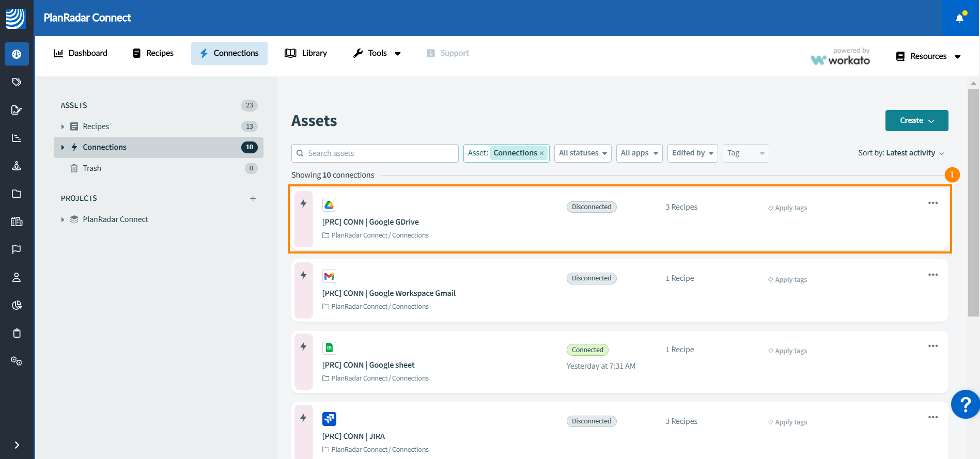Open more options for Google Workspace Gmail connection
This screenshot has height=459, width=980.
point(932,275)
